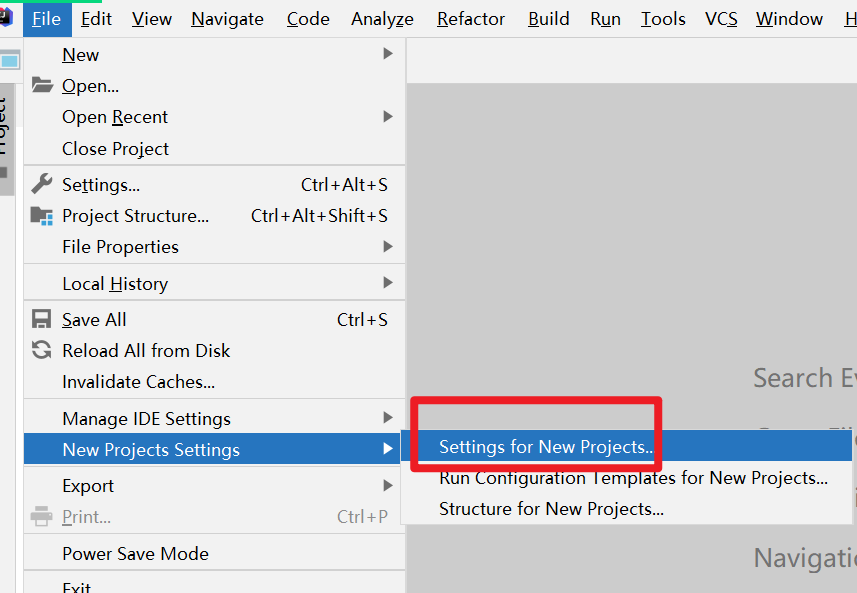Image resolution: width=857 pixels, height=593 pixels.
Task: Open the Navigate menu
Action: 227,19
